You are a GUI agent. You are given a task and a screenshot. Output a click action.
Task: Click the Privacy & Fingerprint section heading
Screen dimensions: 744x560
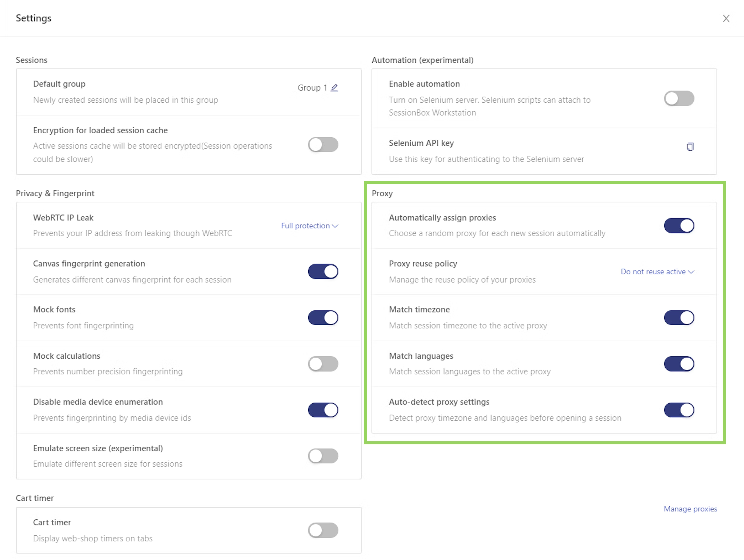coord(55,194)
